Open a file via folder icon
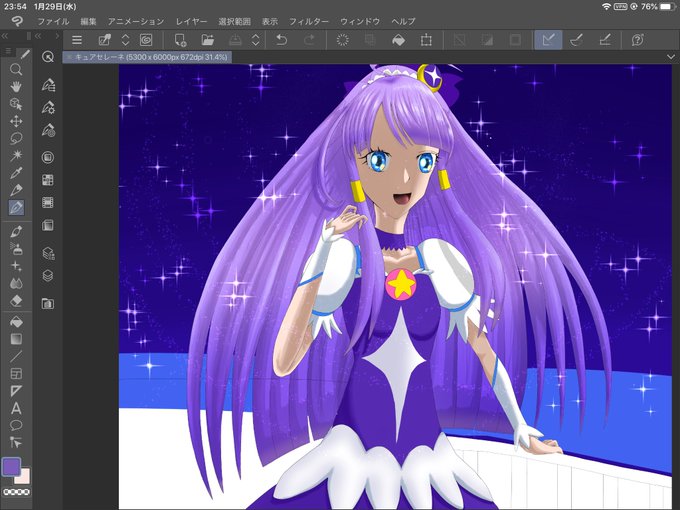Image resolution: width=680 pixels, height=510 pixels. [208, 40]
